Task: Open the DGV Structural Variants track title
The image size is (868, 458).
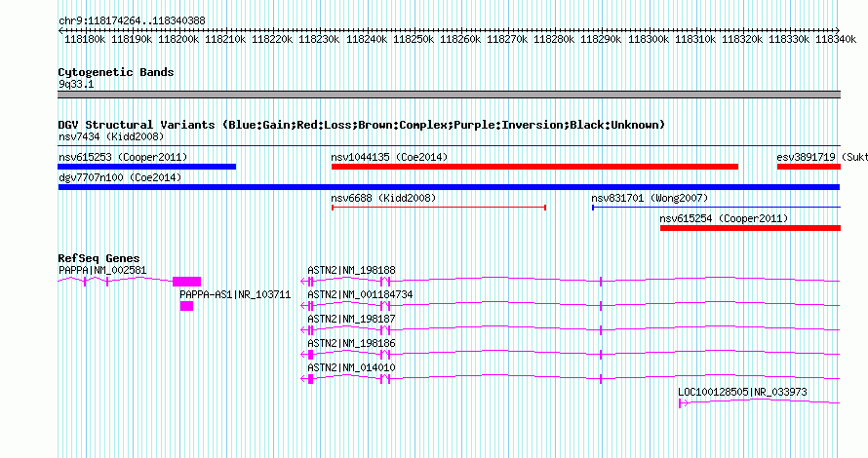Action: coord(362,125)
